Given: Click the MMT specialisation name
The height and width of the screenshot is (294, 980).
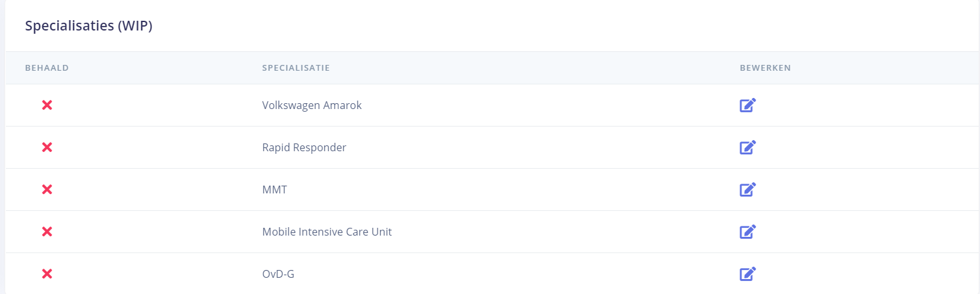Looking at the screenshot, I should point(274,190).
